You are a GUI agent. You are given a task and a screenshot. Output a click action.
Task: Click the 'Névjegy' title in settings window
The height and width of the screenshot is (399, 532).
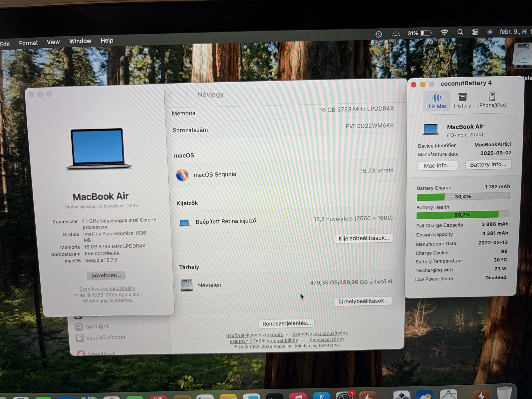tap(211, 94)
